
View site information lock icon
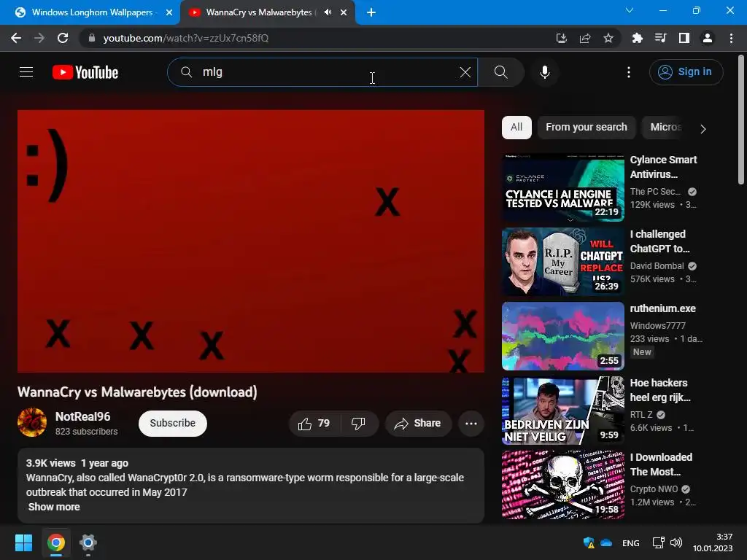tap(92, 38)
